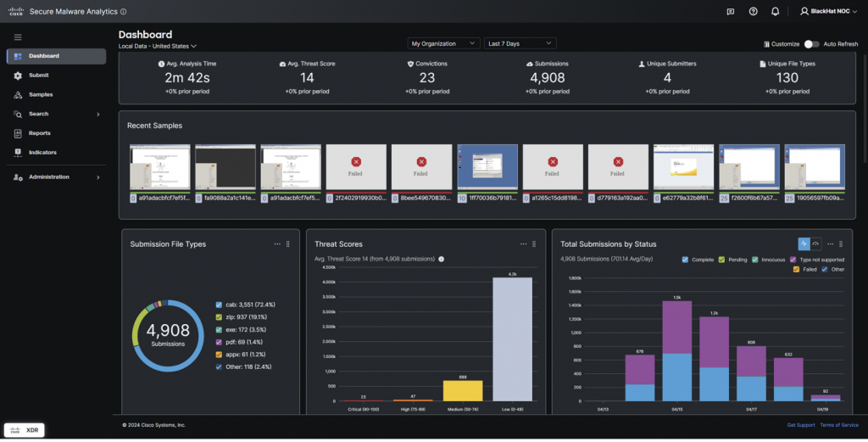The width and height of the screenshot is (868, 442).
Task: Open the XDR ribbon icon at bottom left
Action: 25,430
